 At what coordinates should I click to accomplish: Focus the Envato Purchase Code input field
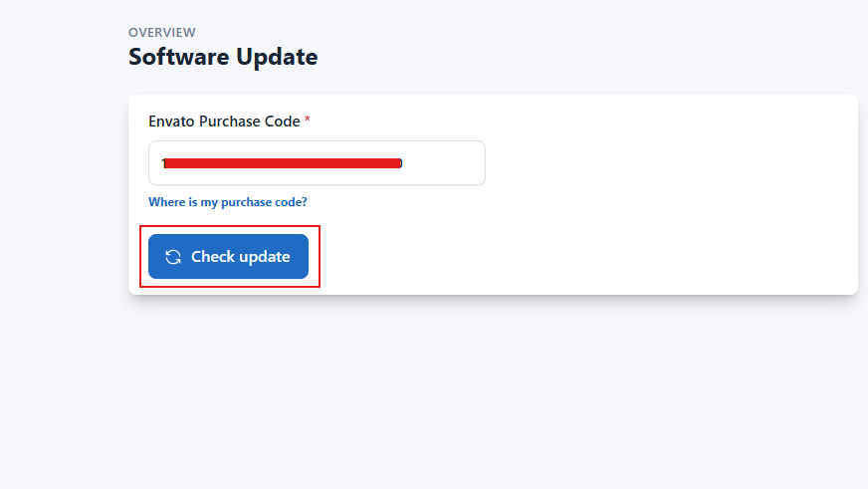(x=317, y=163)
